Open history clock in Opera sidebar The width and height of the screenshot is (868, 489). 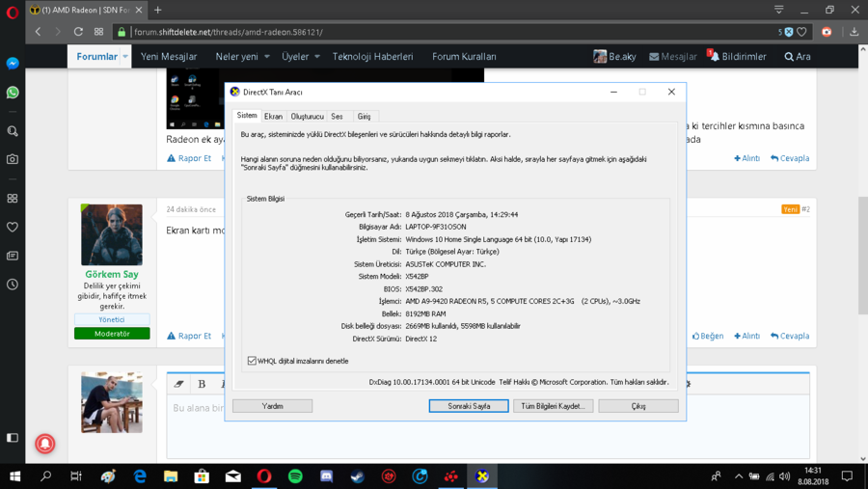pos(13,285)
